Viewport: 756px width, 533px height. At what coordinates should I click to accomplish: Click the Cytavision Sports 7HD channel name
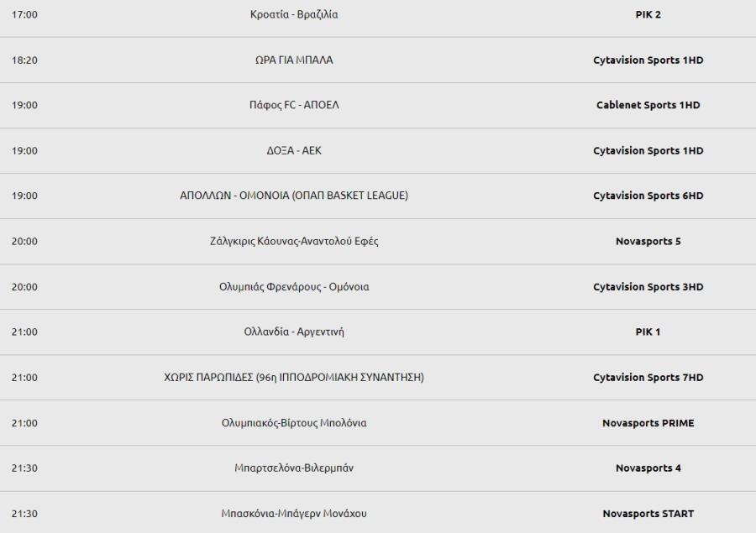click(648, 378)
